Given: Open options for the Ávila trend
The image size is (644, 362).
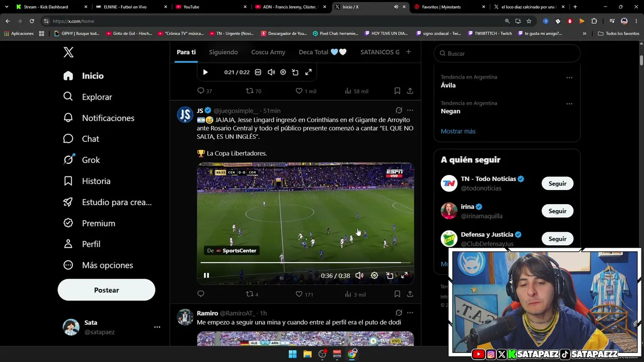Looking at the screenshot, I should pos(570,77).
